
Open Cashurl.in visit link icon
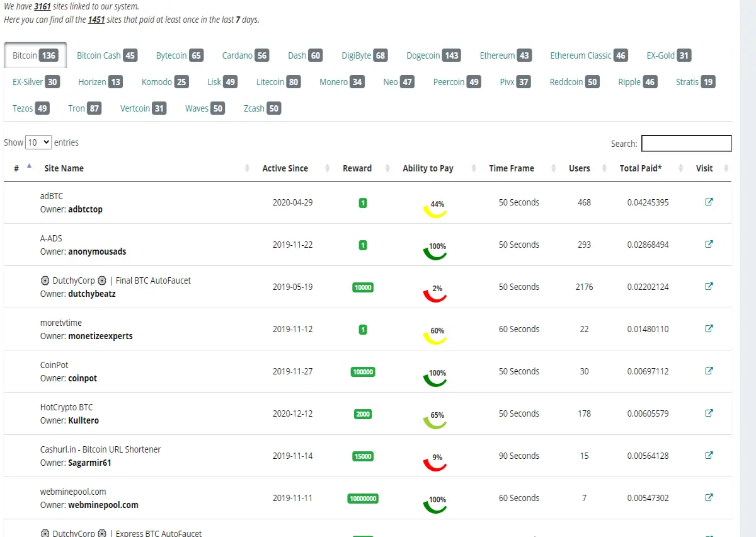click(709, 456)
